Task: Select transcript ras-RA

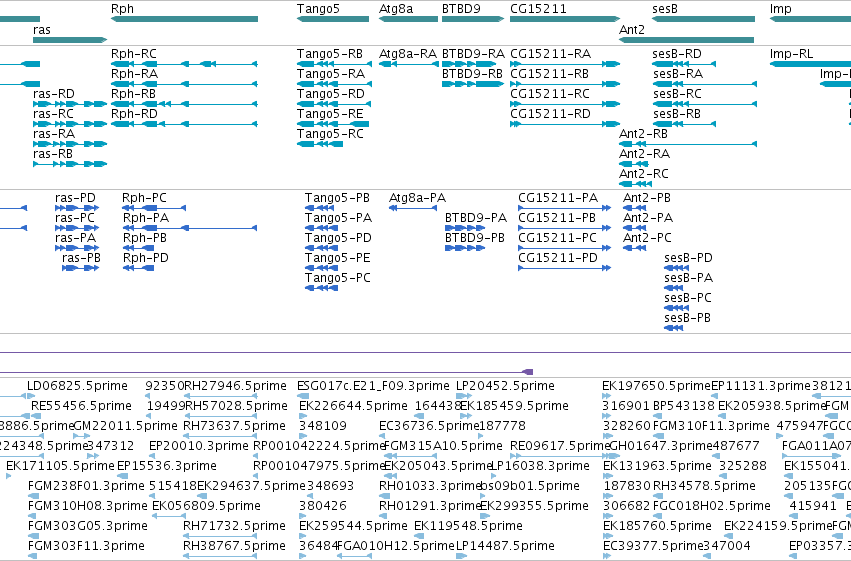Action: [70, 144]
